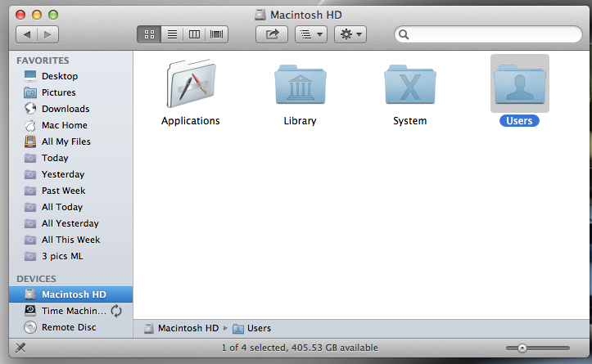Click the Downloads sidebar globe icon
This screenshot has height=364, width=592.
30,109
